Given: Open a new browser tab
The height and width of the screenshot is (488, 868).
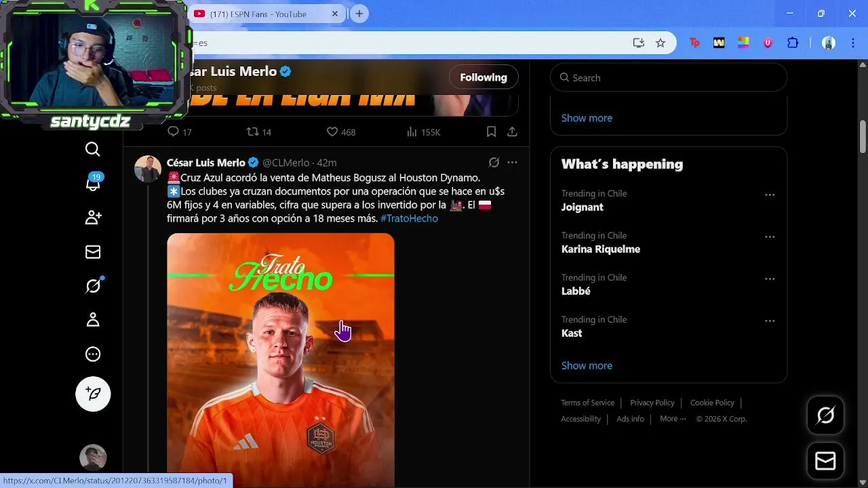Looking at the screenshot, I should pos(359,14).
